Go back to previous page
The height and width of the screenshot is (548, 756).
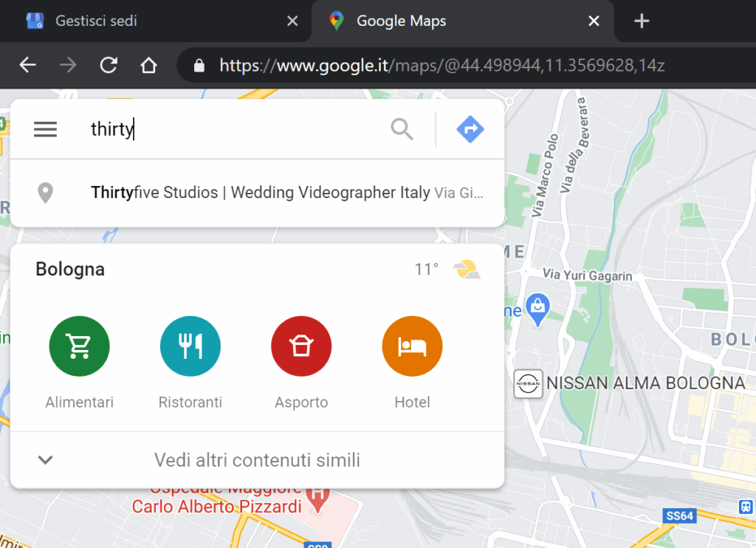point(27,66)
